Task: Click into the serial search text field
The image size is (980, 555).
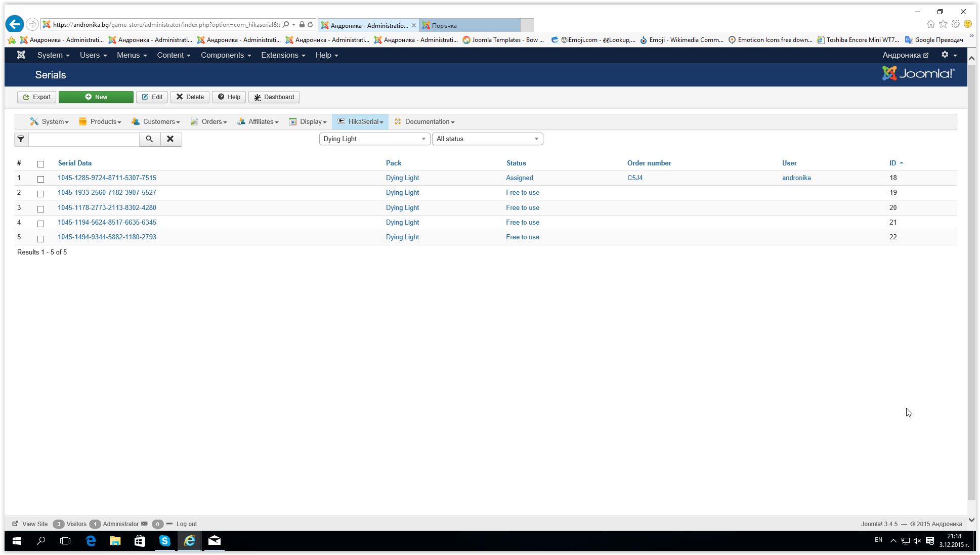Action: coord(84,139)
